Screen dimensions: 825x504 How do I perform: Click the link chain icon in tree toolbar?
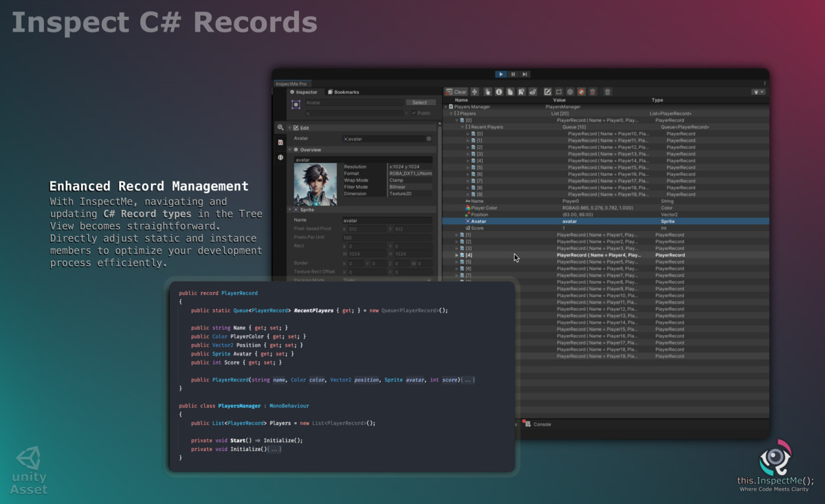point(533,91)
